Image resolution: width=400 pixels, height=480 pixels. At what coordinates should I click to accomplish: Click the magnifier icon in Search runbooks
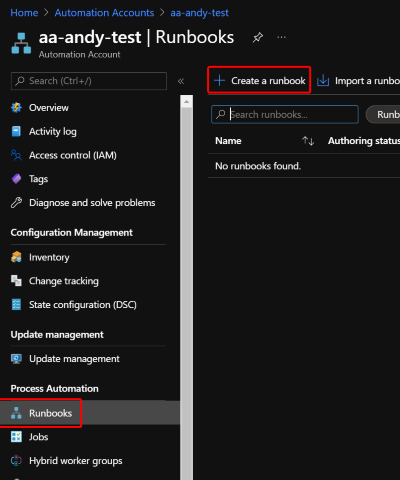221,114
